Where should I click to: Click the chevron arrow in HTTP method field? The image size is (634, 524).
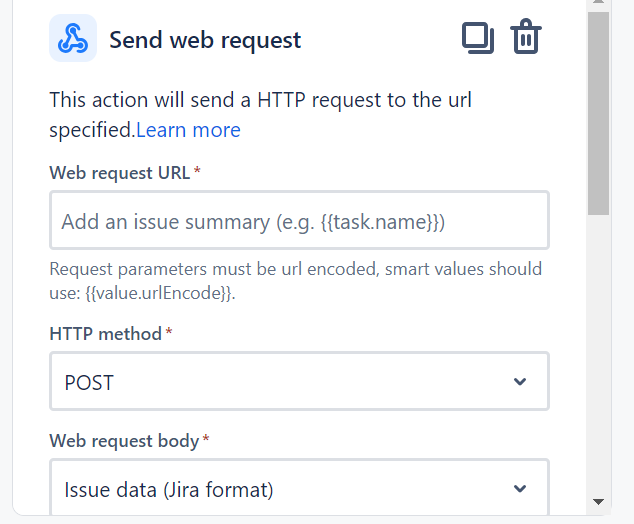pyautogui.click(x=520, y=381)
